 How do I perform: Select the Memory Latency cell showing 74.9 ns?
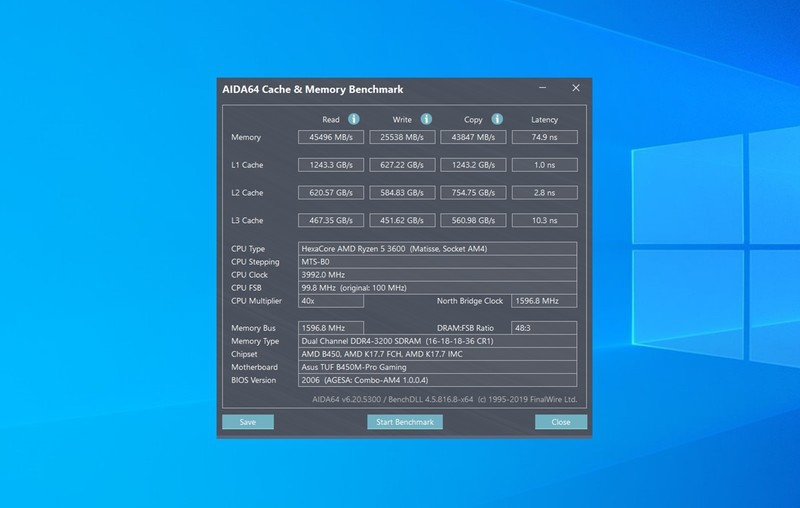point(544,137)
